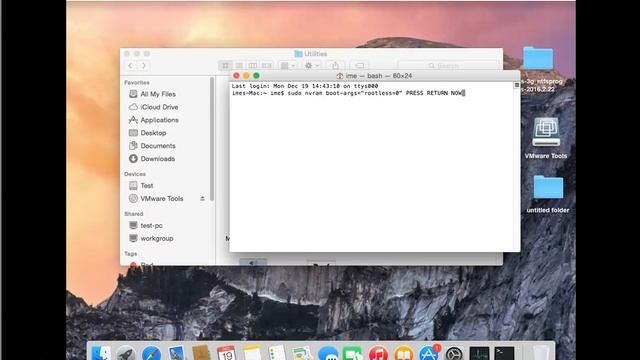Minimize the Terminal window
This screenshot has width=640, height=360.
point(246,76)
